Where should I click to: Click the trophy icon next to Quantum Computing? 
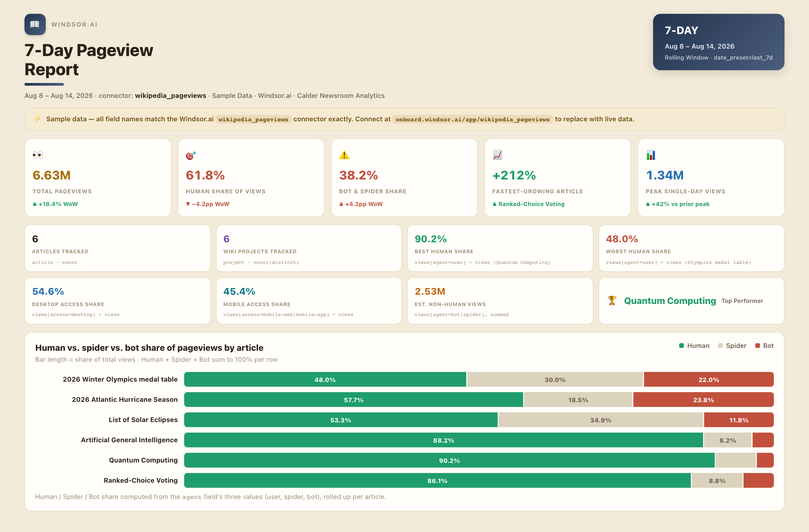612,301
